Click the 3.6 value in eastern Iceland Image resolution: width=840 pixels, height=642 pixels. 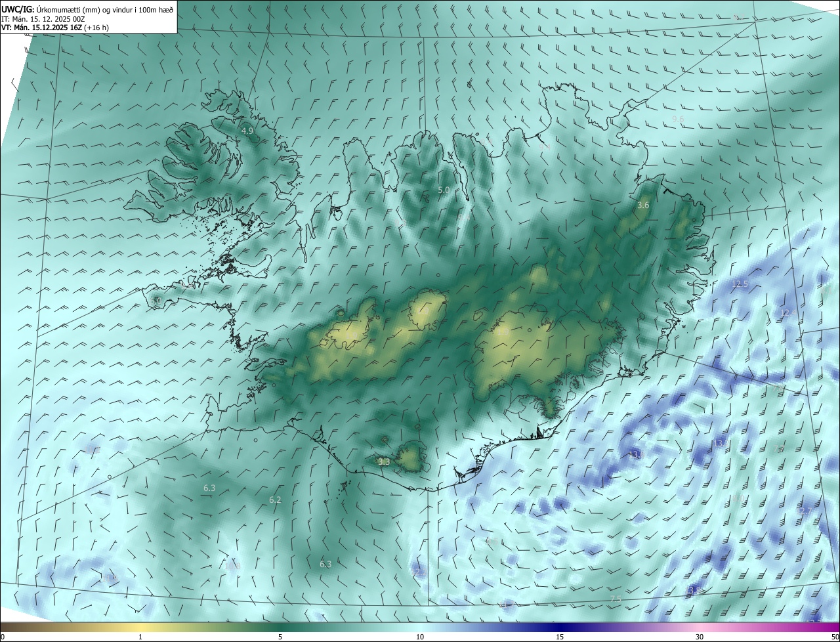(643, 205)
